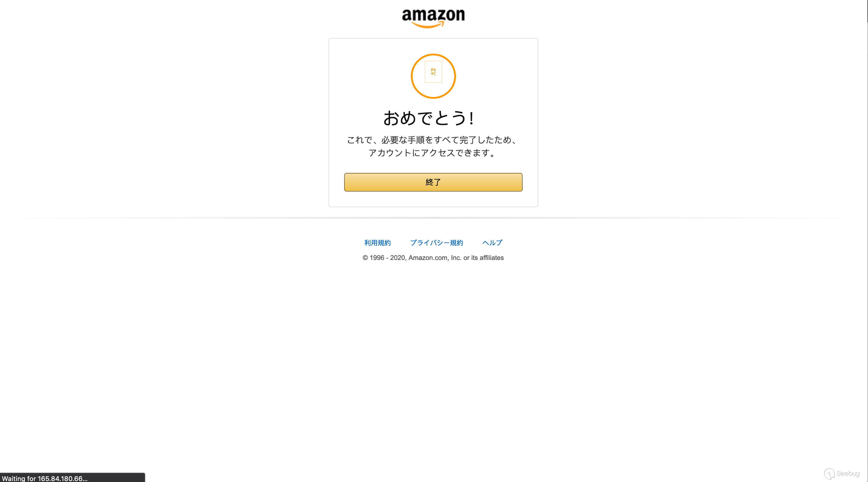This screenshot has width=868, height=482.
Task: Click empty card space below 終了 button
Action: pyautogui.click(x=433, y=199)
